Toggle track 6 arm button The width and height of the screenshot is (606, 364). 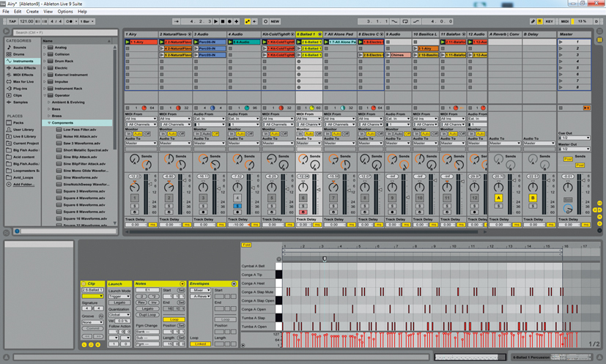click(x=303, y=212)
